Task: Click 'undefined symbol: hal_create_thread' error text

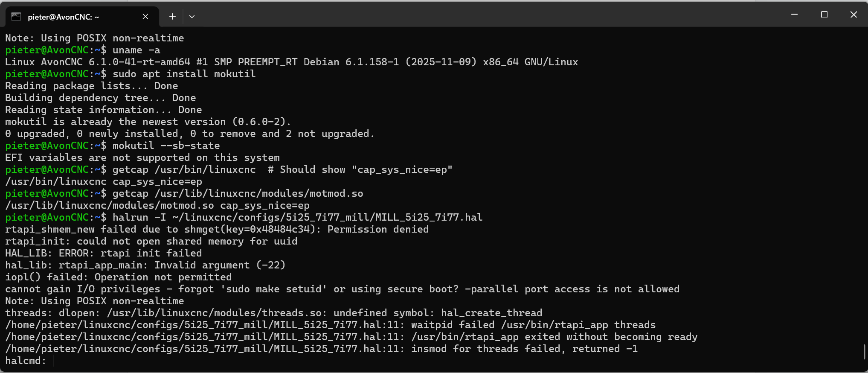Action: coord(438,313)
